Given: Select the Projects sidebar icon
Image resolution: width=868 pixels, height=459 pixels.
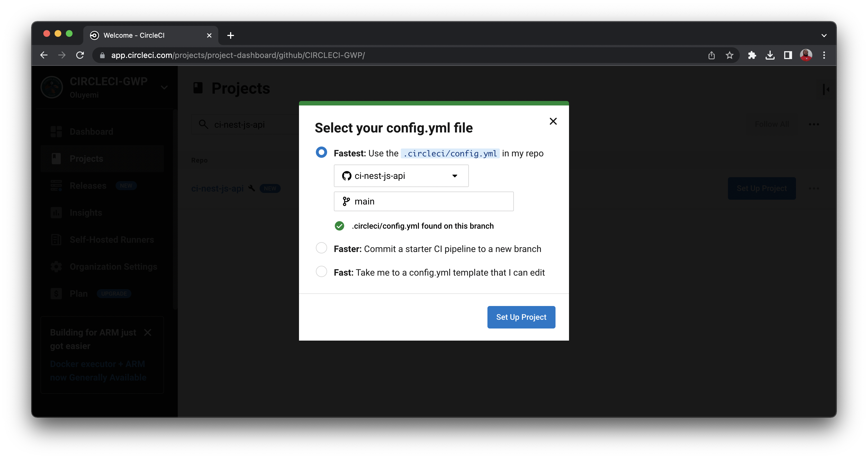Looking at the screenshot, I should click(56, 158).
